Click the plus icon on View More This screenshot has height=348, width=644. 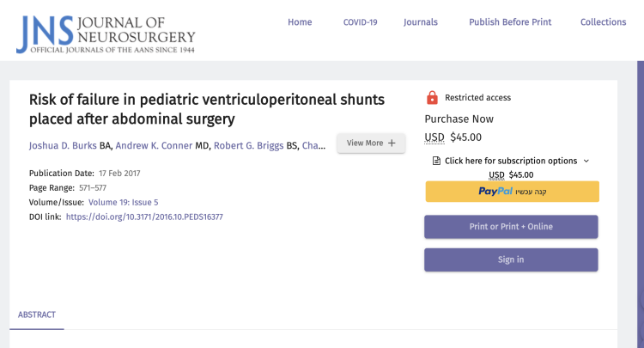coord(392,143)
